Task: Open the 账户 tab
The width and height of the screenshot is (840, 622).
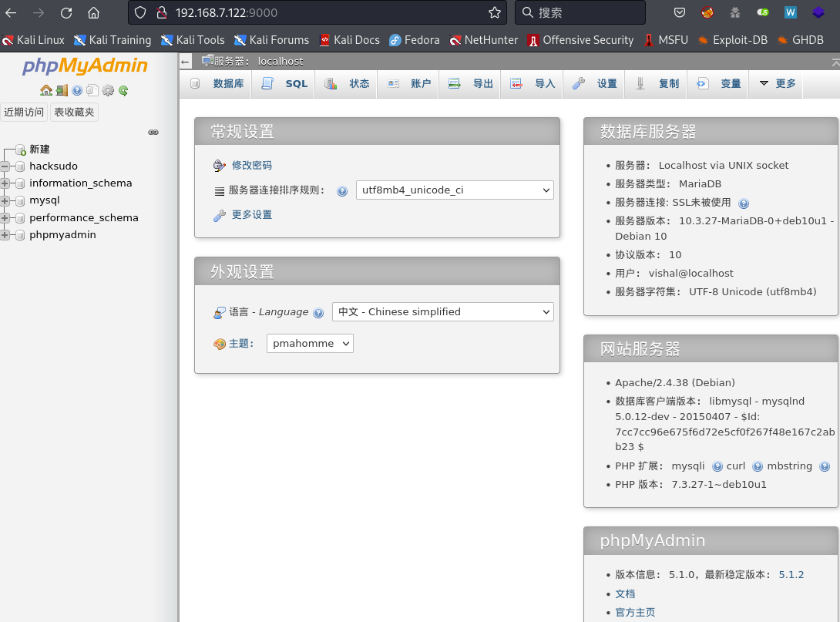Action: pos(408,83)
